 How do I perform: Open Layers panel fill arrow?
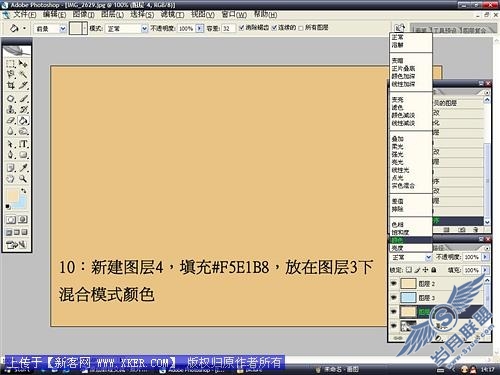[485, 270]
